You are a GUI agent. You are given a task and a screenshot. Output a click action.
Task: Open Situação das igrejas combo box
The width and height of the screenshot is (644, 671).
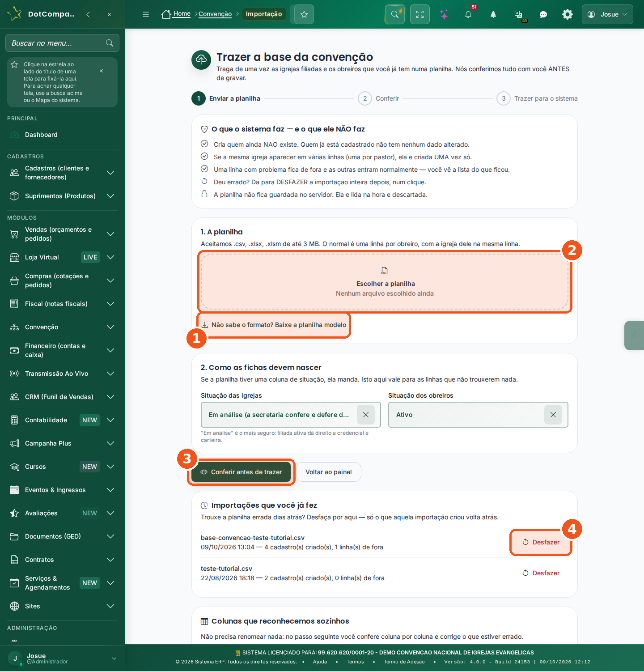click(x=291, y=415)
